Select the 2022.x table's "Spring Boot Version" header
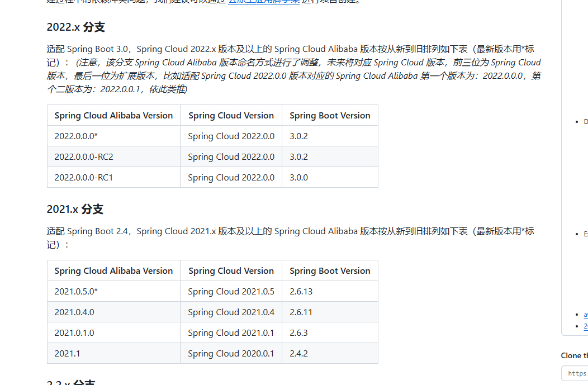 pos(330,116)
